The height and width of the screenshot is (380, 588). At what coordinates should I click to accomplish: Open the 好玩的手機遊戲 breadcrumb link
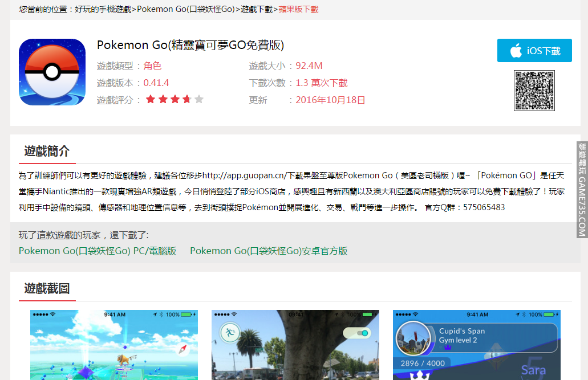[x=103, y=9]
